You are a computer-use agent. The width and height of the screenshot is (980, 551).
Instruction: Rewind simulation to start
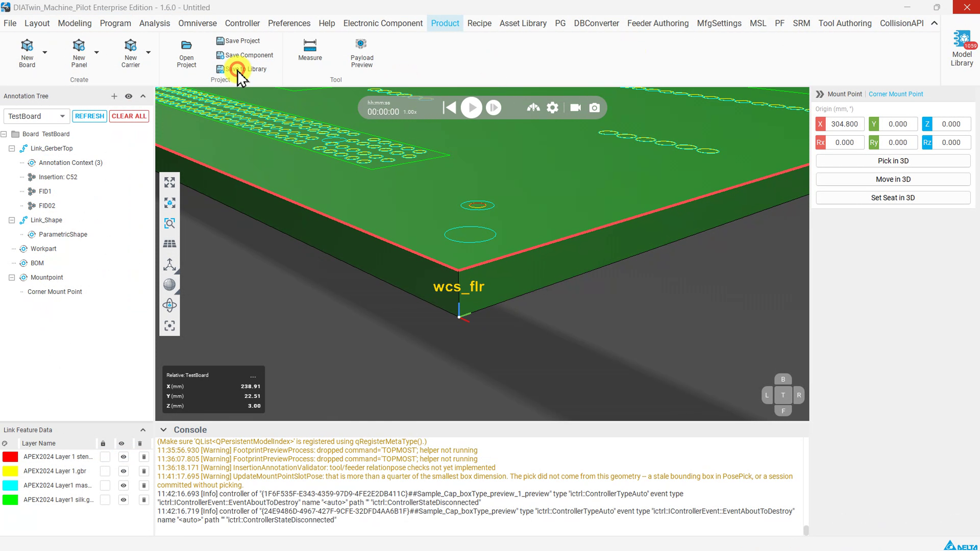pyautogui.click(x=449, y=108)
